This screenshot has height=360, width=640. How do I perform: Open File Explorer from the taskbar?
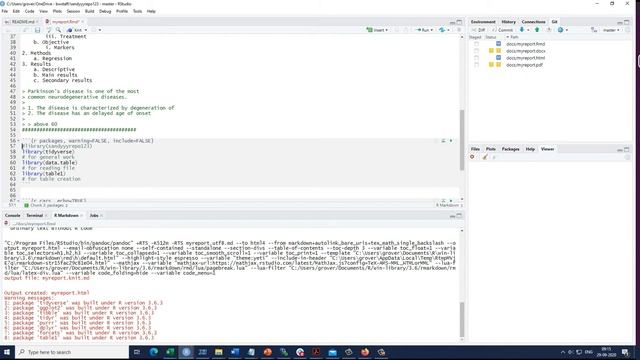(219, 352)
